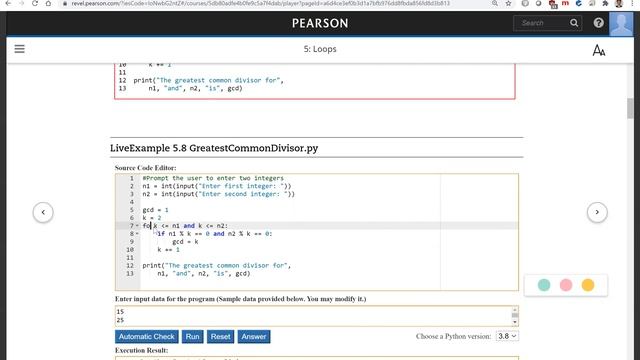Open the Python version dropdown
The width and height of the screenshot is (640, 360).
coord(507,336)
